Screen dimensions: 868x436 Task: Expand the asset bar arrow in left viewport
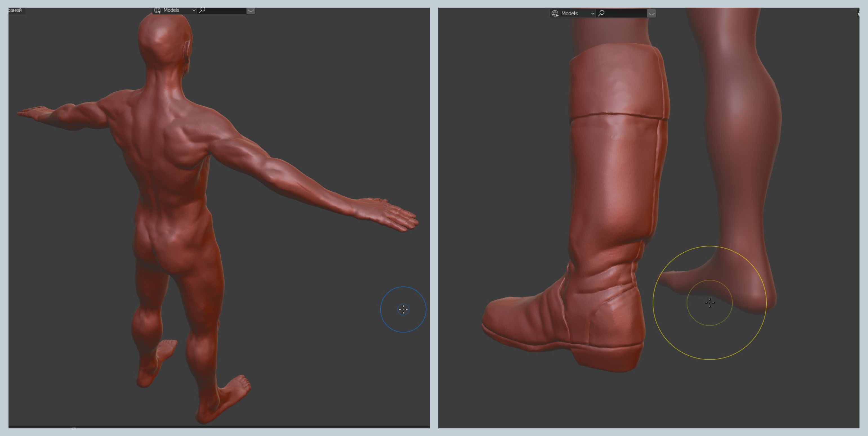[x=251, y=10]
